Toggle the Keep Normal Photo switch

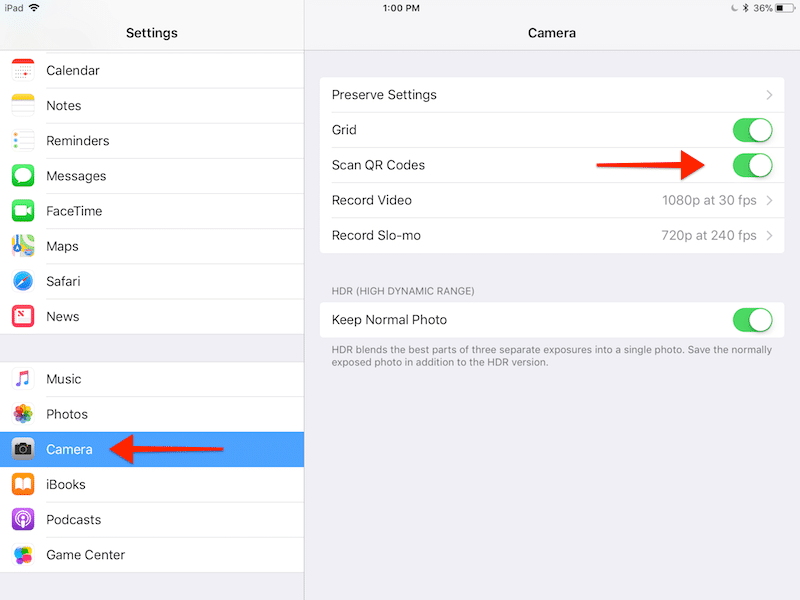pos(752,320)
